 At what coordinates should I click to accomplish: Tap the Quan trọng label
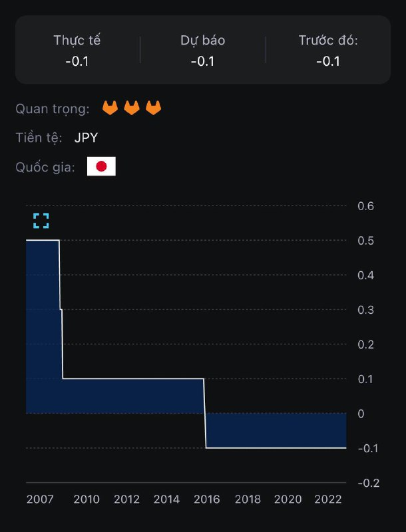(52, 108)
